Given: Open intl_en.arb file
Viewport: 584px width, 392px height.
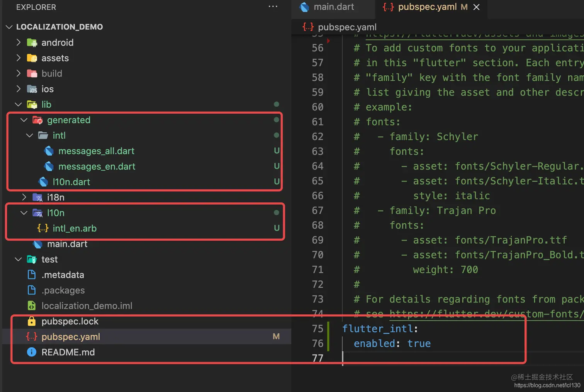Looking at the screenshot, I should click(x=75, y=228).
